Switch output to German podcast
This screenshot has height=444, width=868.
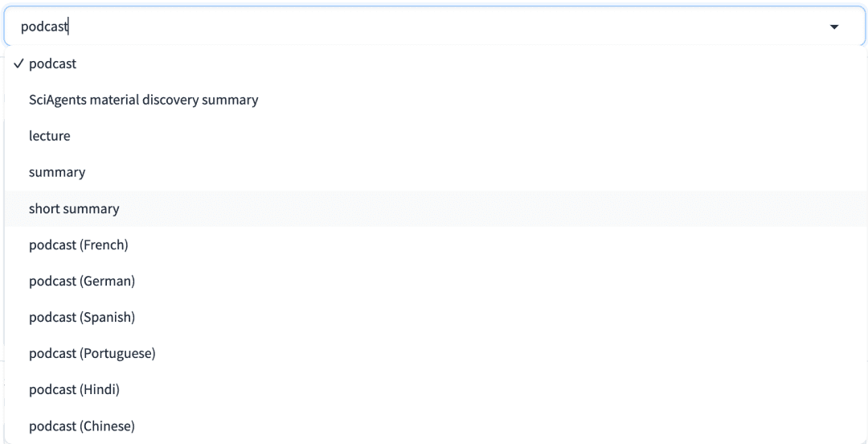436,281
